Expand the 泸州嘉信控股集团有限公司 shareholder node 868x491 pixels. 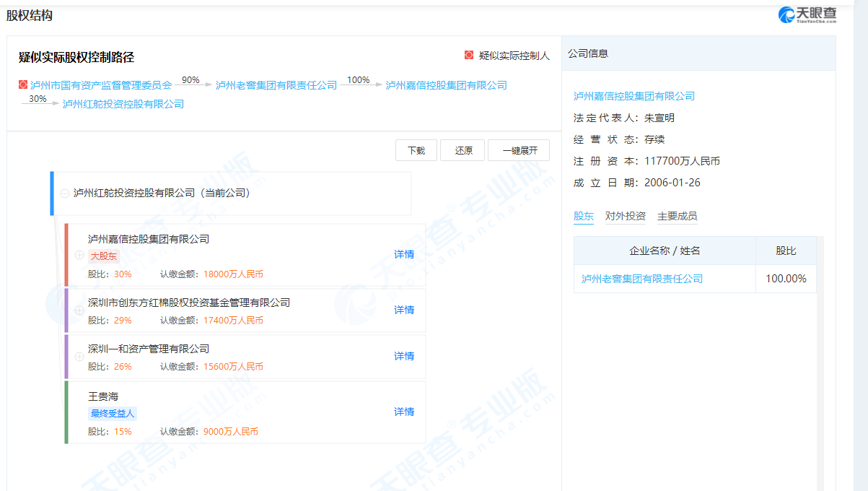coord(79,256)
